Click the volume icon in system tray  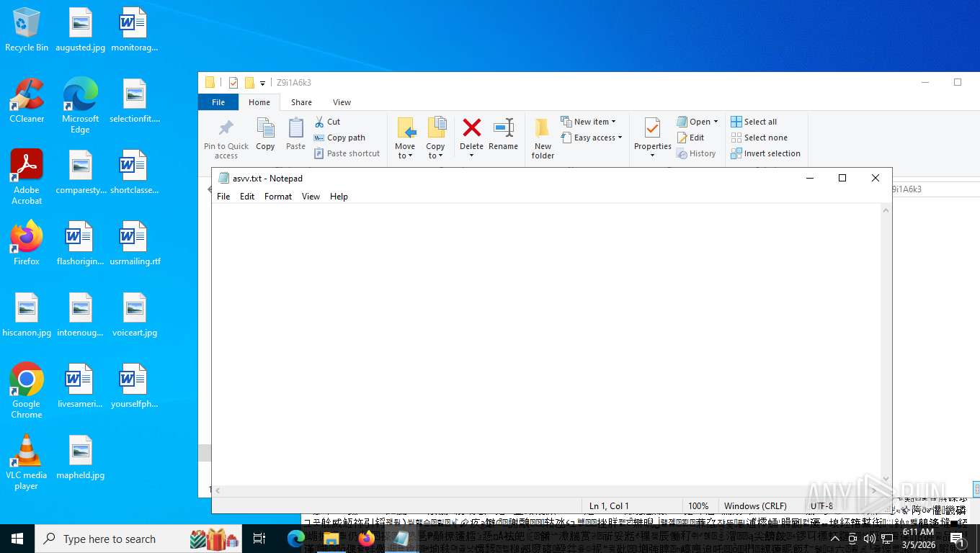[870, 539]
